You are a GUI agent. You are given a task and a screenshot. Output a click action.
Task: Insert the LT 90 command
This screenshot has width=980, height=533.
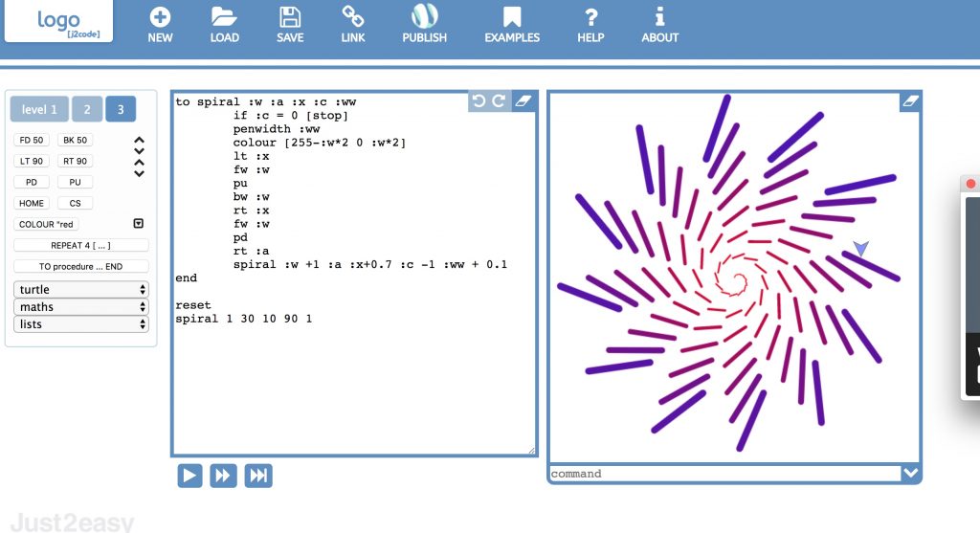point(32,161)
